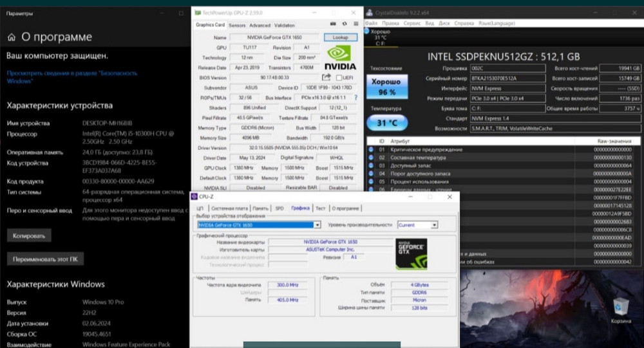Expand the NVIDIA GeForce GTX 1650 device dropdown
This screenshot has width=644, height=348.
coord(317,225)
